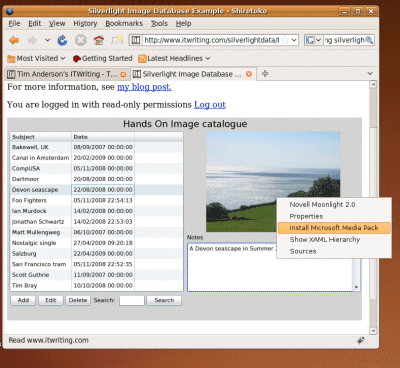This screenshot has width=400, height=368.
Task: Open a new tab with plus icon
Action: [265, 73]
